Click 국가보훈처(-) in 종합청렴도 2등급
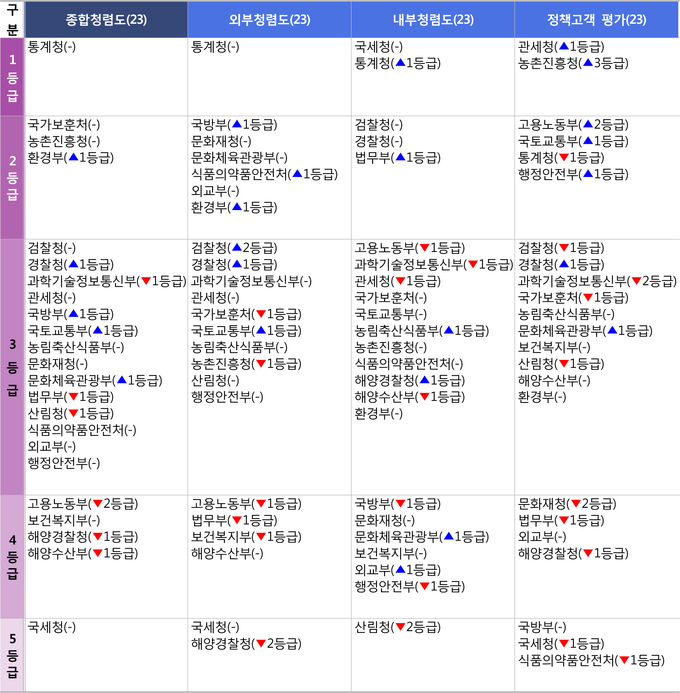This screenshot has width=680, height=693. [x=64, y=125]
